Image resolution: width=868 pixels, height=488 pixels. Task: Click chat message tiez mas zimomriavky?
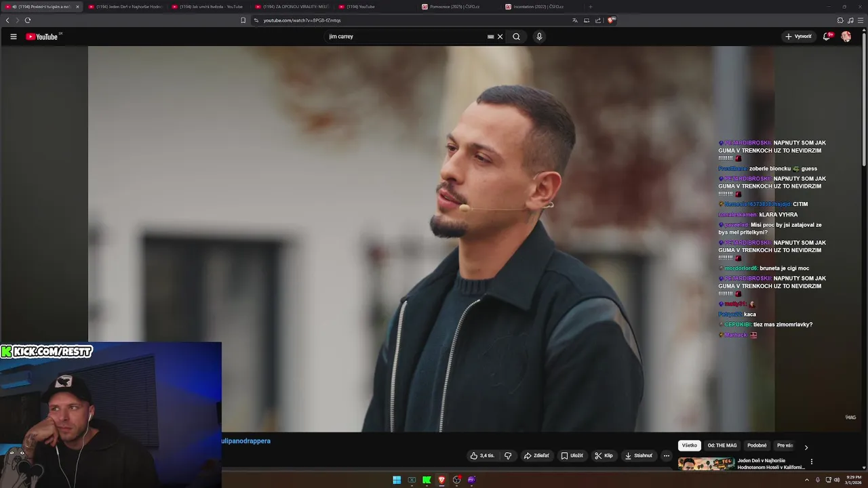[x=783, y=325]
